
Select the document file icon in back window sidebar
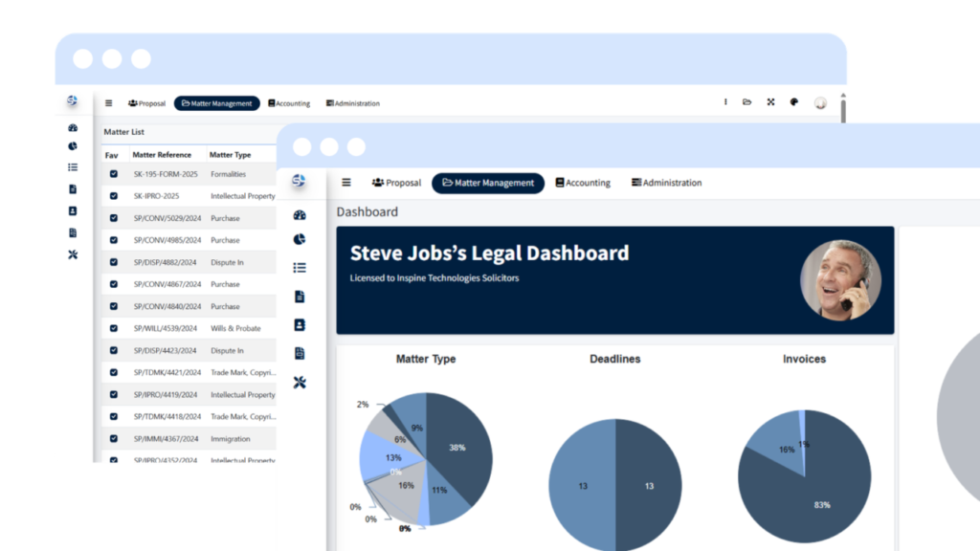[x=73, y=188]
